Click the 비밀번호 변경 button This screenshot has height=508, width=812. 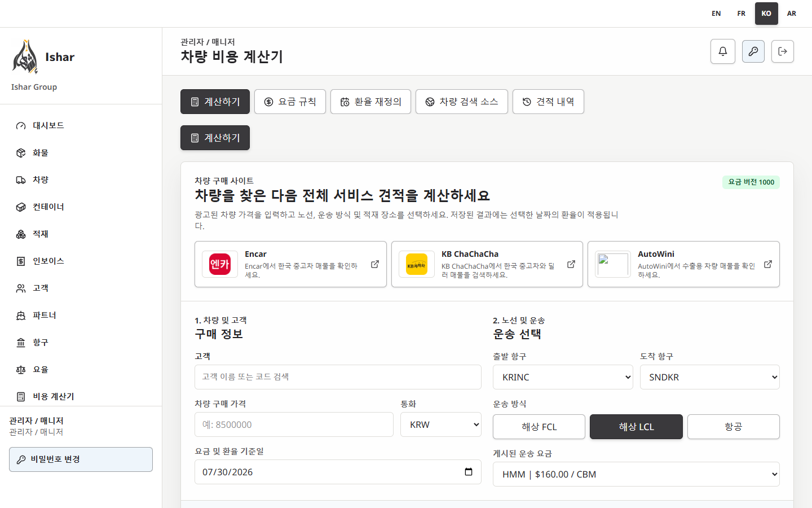81,459
